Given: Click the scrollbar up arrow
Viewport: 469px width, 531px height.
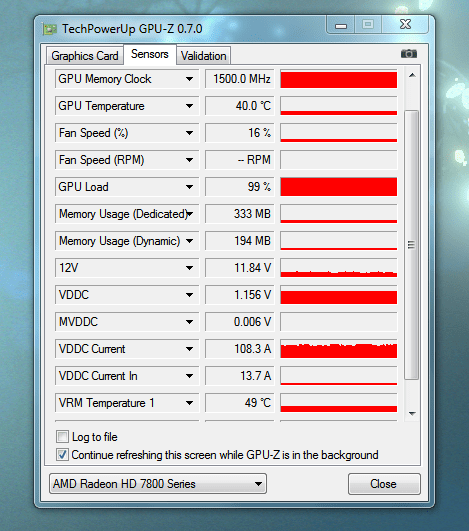Looking at the screenshot, I should point(412,75).
